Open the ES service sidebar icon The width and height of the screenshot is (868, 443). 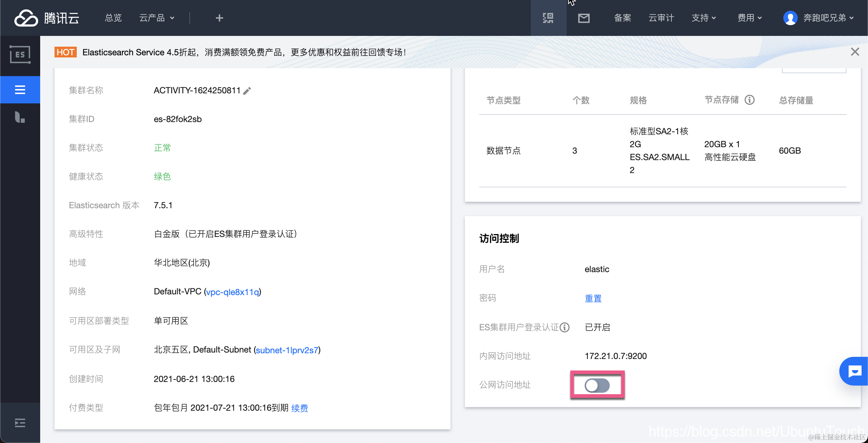click(20, 55)
